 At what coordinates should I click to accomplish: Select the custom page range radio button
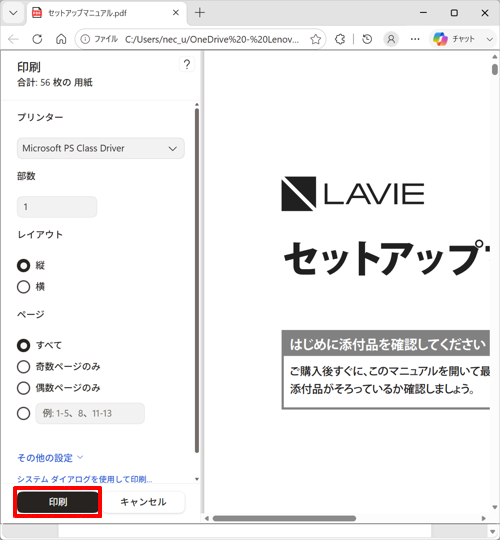pyautogui.click(x=23, y=413)
